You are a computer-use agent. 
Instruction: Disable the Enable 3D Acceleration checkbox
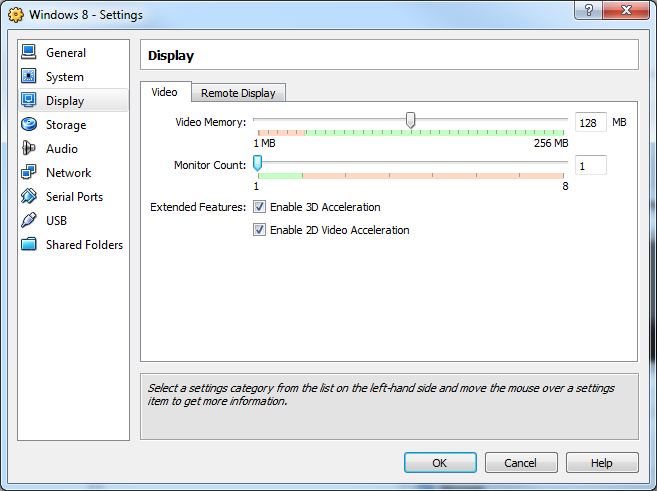pos(260,207)
